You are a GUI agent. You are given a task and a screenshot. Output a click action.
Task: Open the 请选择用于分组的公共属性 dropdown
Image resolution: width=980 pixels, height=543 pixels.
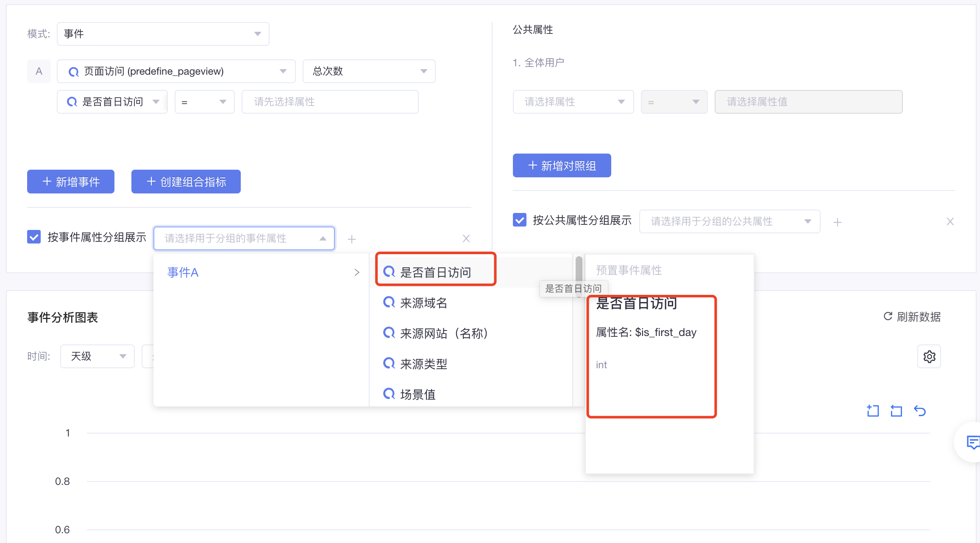coord(729,221)
